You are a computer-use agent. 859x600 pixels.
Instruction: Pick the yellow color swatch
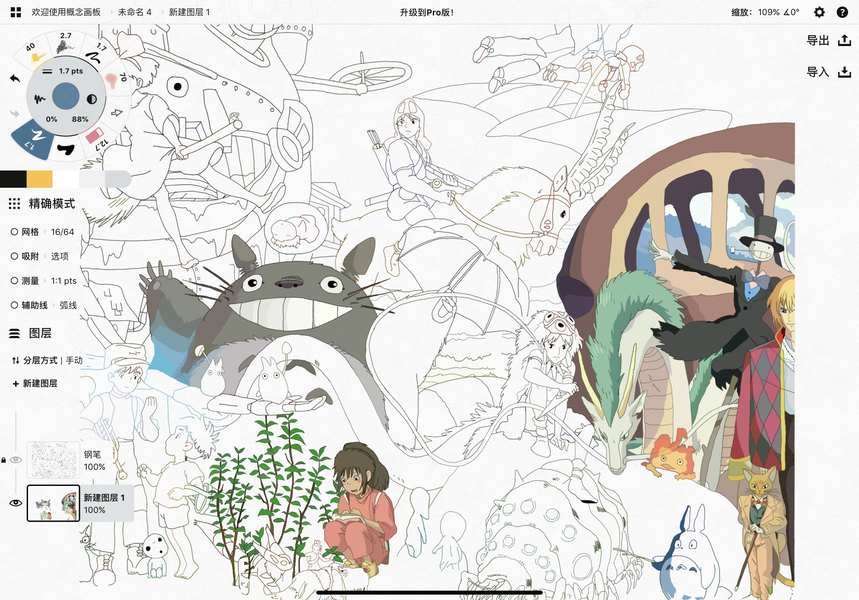coord(39,179)
